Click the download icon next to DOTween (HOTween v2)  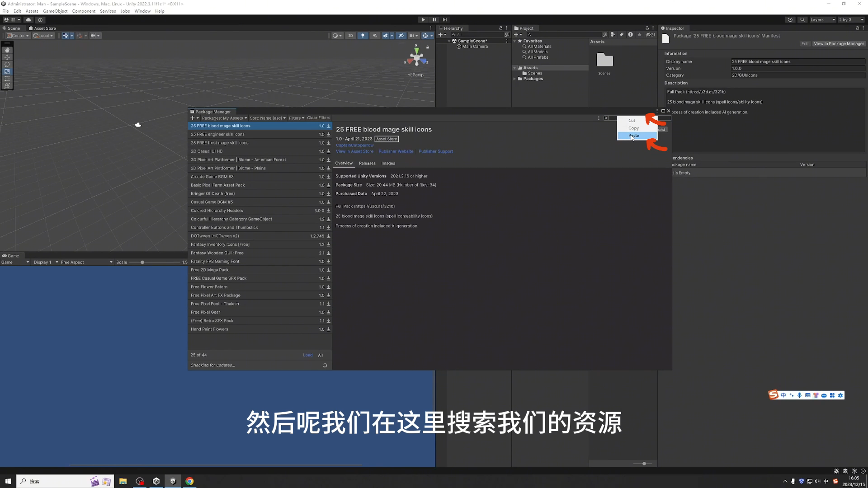coord(329,236)
